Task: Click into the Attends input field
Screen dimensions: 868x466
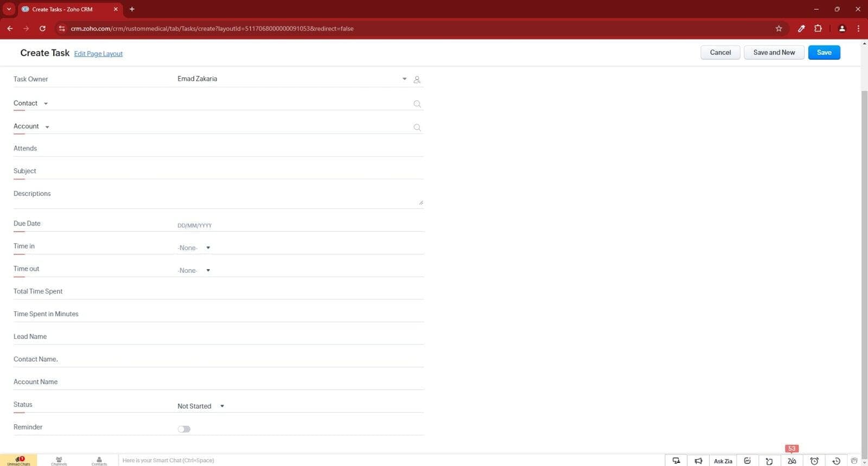Action: coord(300,149)
